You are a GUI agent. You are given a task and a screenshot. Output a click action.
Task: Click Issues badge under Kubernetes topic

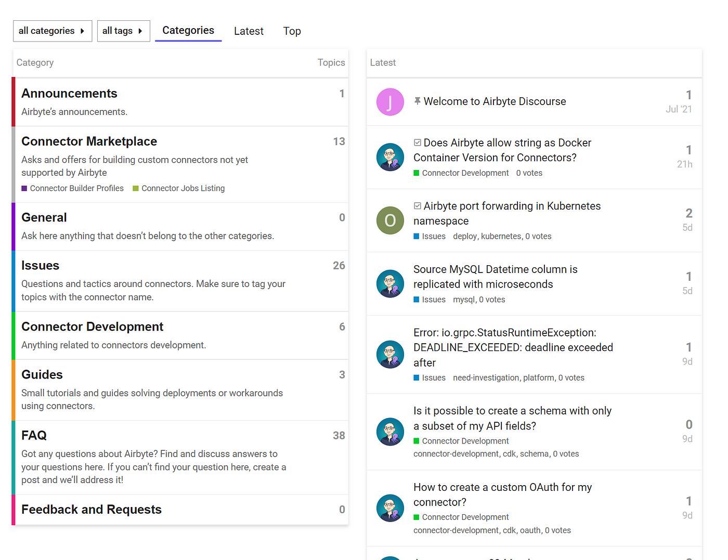(x=430, y=236)
